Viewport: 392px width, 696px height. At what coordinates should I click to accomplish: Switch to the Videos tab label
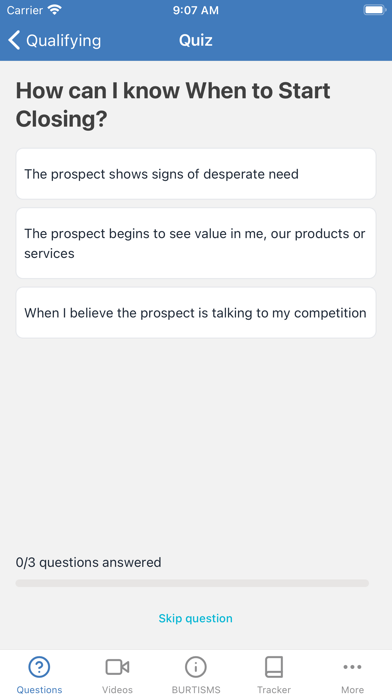[117, 689]
